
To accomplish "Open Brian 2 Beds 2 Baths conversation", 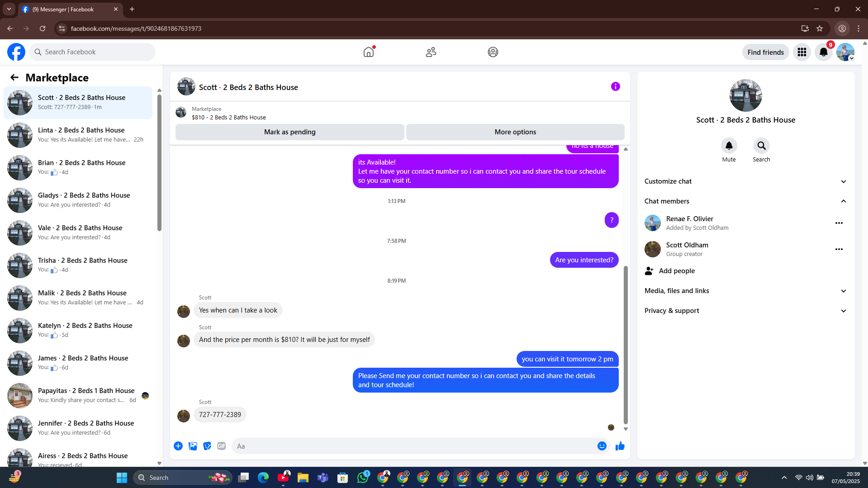I will pyautogui.click(x=78, y=167).
